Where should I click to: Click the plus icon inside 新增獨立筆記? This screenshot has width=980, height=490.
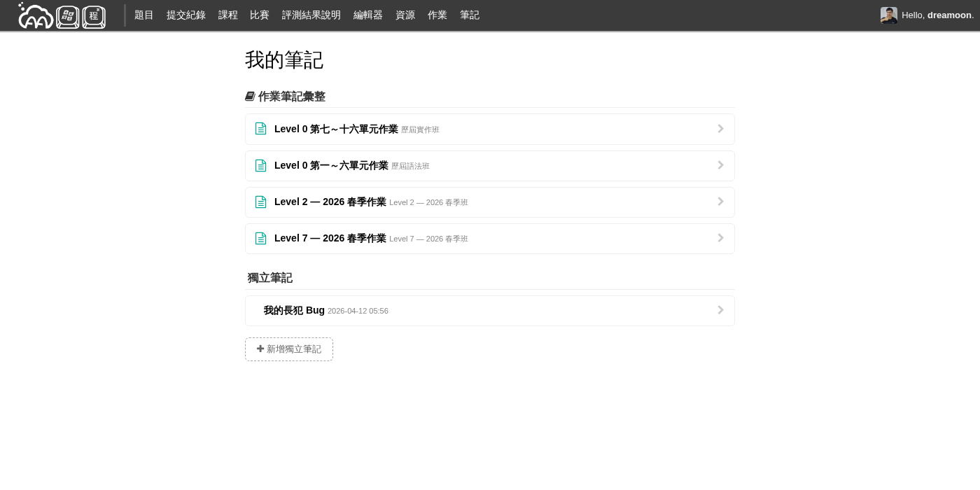coord(260,349)
